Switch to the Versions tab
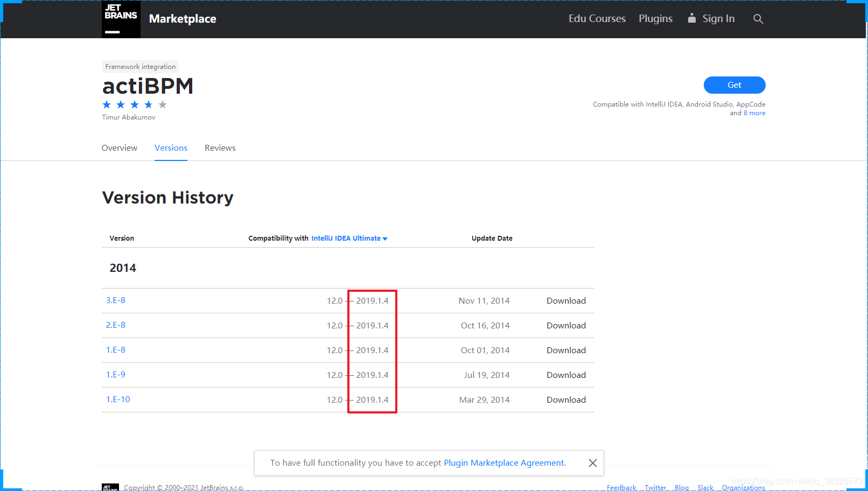The image size is (868, 491). (x=171, y=148)
